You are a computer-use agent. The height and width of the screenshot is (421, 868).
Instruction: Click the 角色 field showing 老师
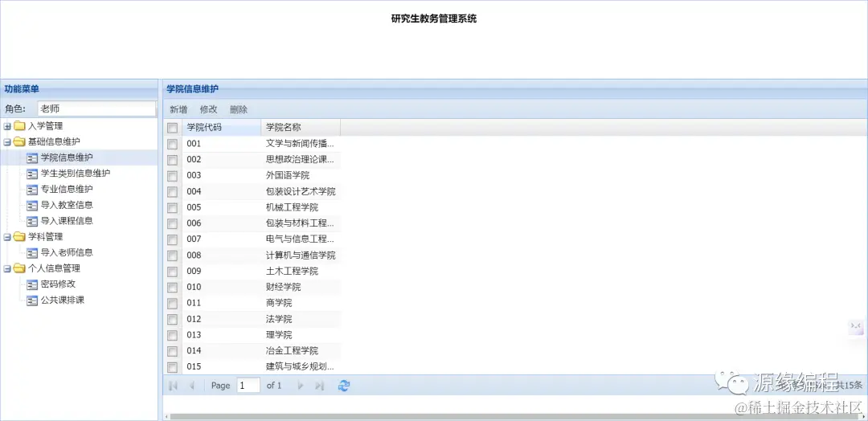(x=97, y=109)
